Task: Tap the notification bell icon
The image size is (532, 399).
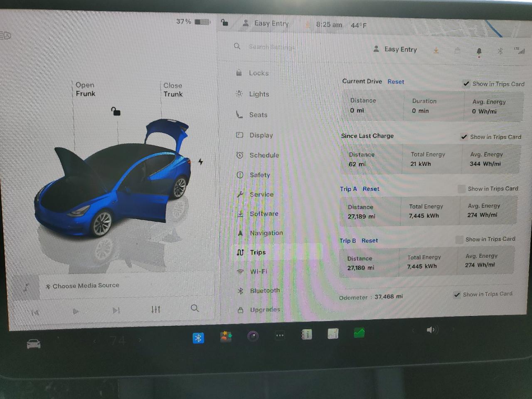Action: 479,52
